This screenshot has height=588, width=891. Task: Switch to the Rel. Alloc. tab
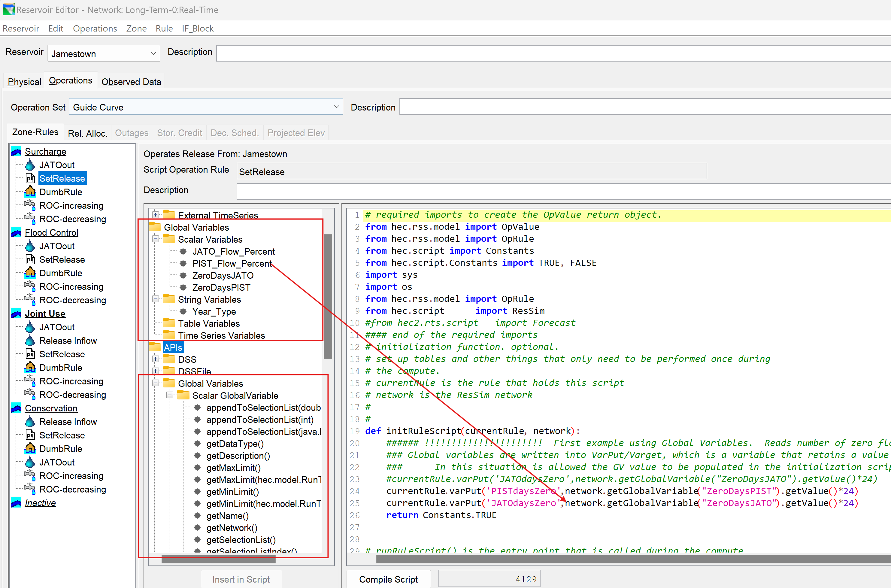pos(87,133)
